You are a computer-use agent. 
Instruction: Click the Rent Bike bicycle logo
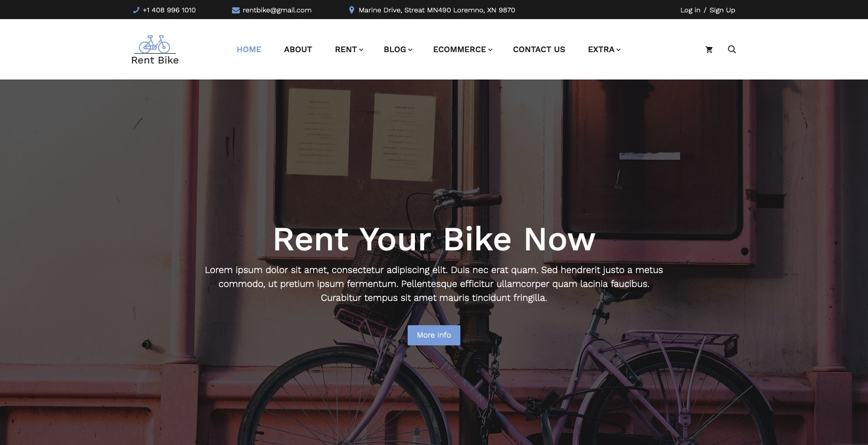(155, 50)
